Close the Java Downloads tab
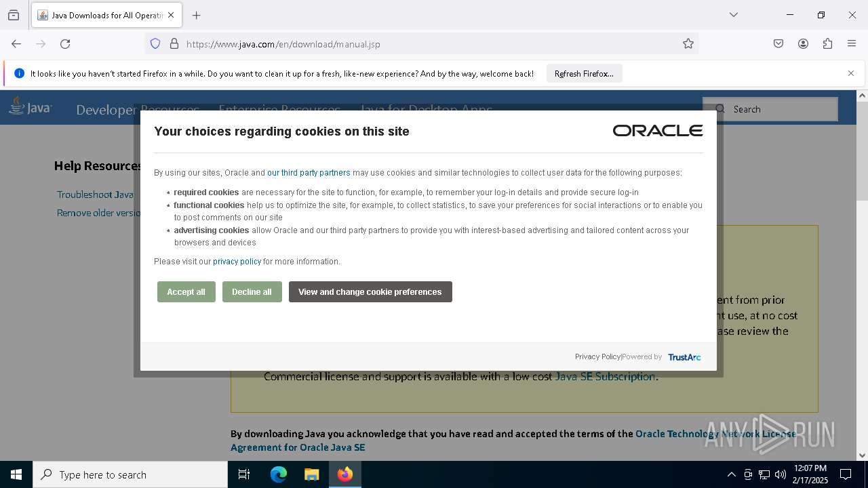This screenshot has width=868, height=488. pyautogui.click(x=171, y=15)
